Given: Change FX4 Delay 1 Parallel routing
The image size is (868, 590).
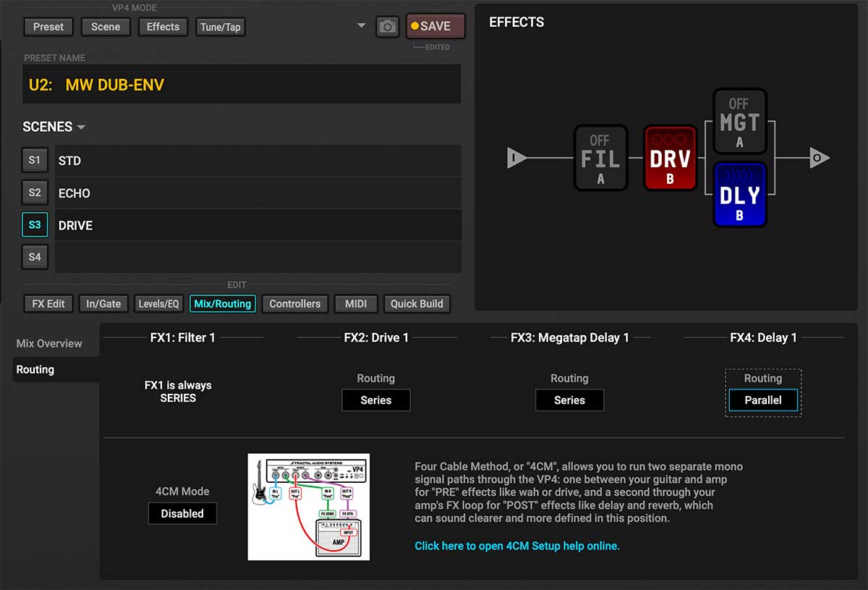Looking at the screenshot, I should (763, 400).
